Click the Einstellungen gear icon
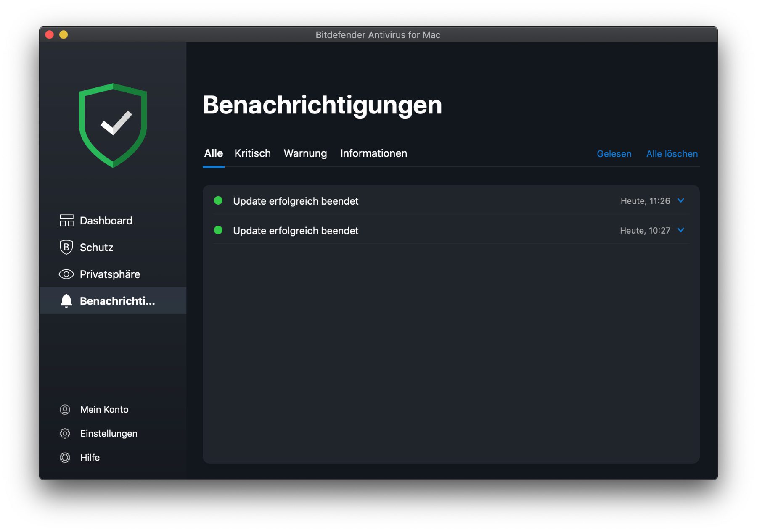The width and height of the screenshot is (757, 532). (x=65, y=434)
